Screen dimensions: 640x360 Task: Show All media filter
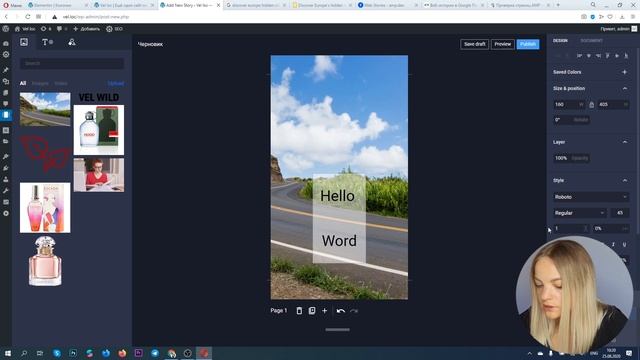coord(23,83)
